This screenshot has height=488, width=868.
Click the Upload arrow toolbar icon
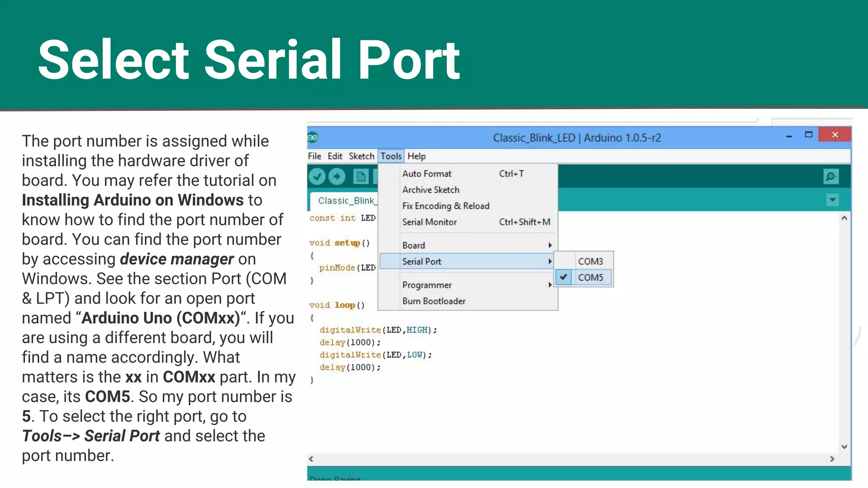pyautogui.click(x=337, y=177)
